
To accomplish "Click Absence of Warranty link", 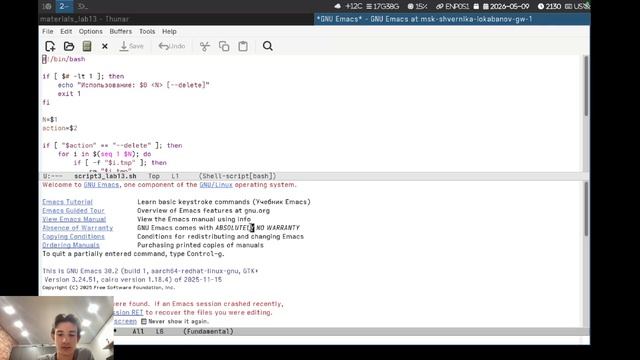I will [x=78, y=228].
